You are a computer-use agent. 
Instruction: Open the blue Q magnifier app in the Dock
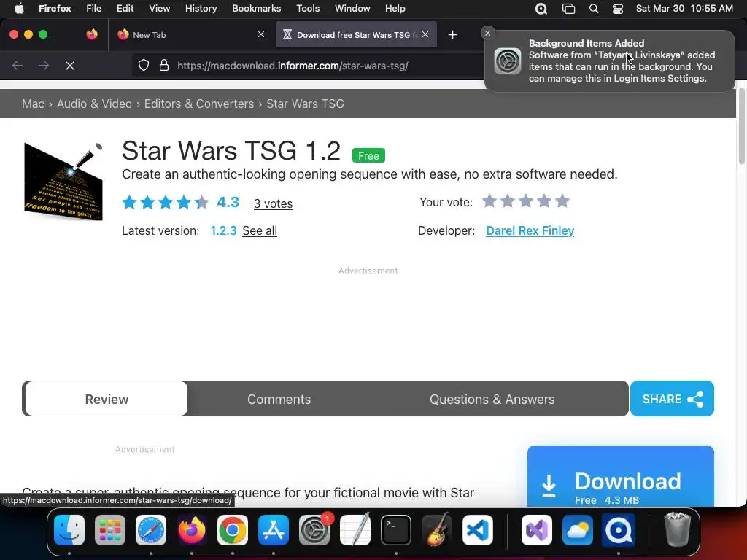coord(619,530)
